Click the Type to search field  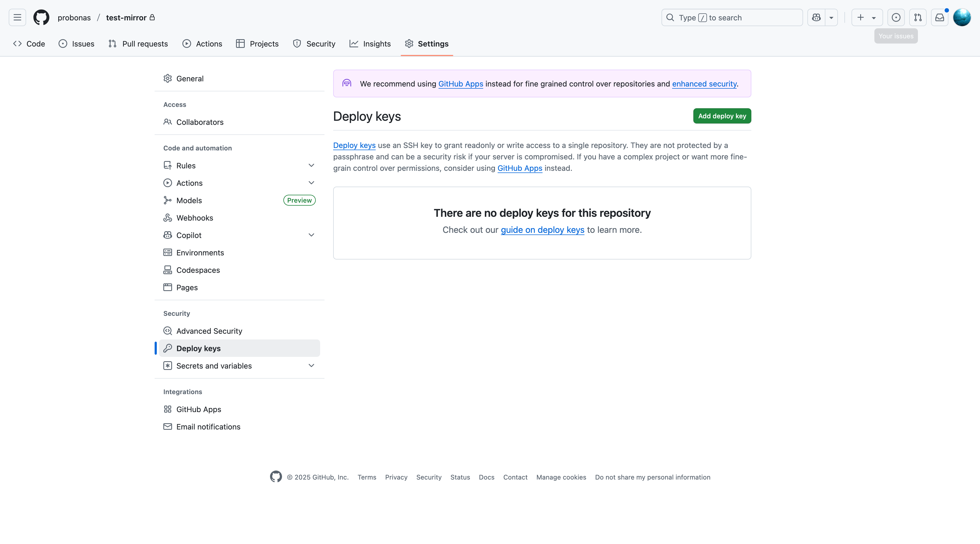(x=730, y=17)
